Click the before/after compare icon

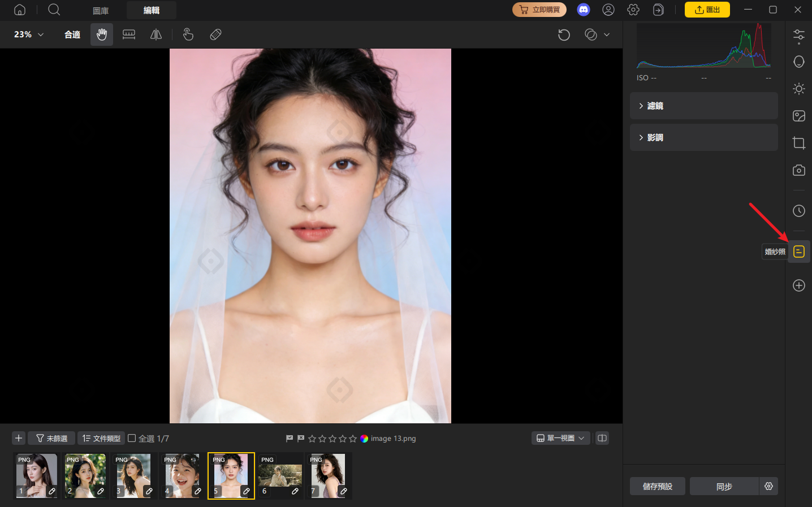pos(591,34)
